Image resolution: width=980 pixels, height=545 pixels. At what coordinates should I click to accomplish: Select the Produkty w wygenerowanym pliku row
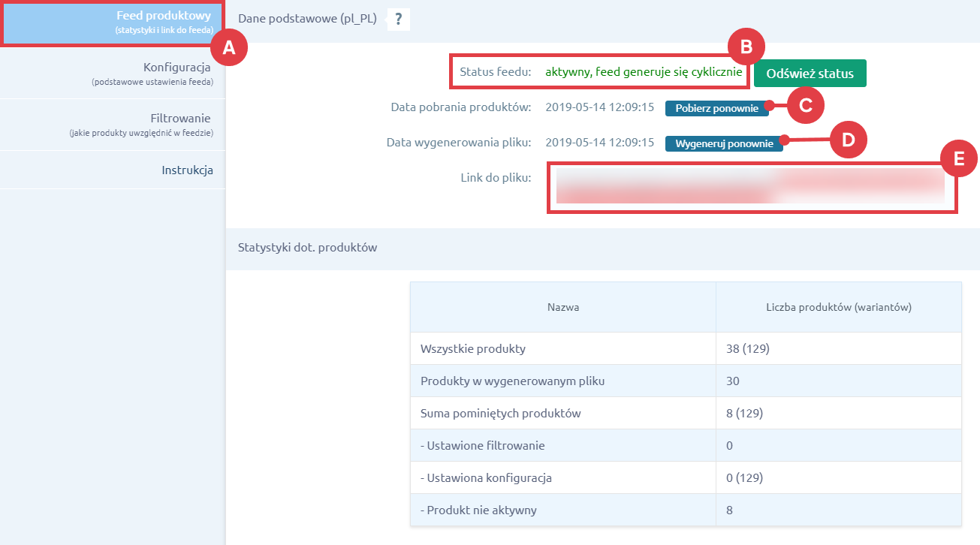click(563, 380)
